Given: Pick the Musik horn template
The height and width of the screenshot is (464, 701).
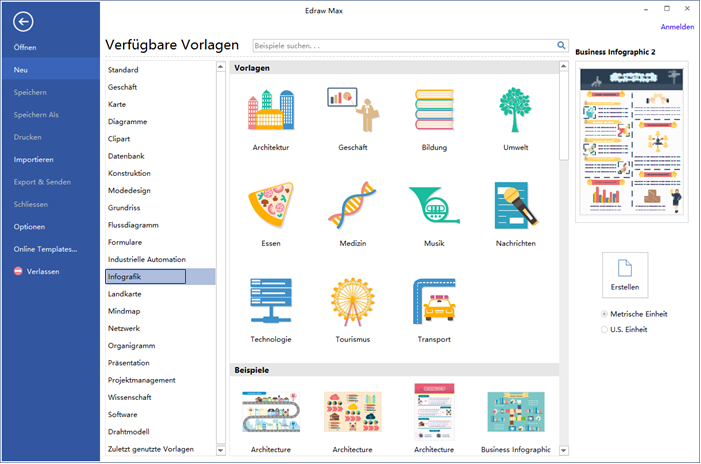Looking at the screenshot, I should (x=434, y=205).
